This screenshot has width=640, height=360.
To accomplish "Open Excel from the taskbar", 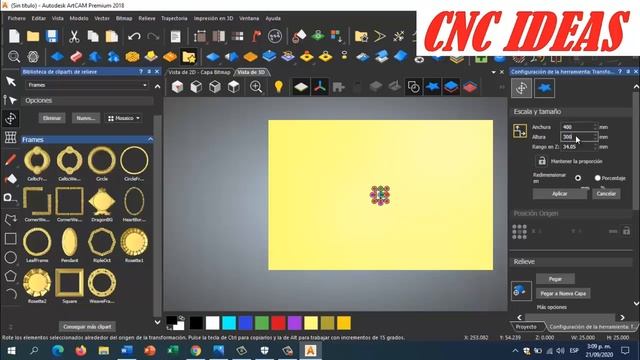I will point(173,351).
